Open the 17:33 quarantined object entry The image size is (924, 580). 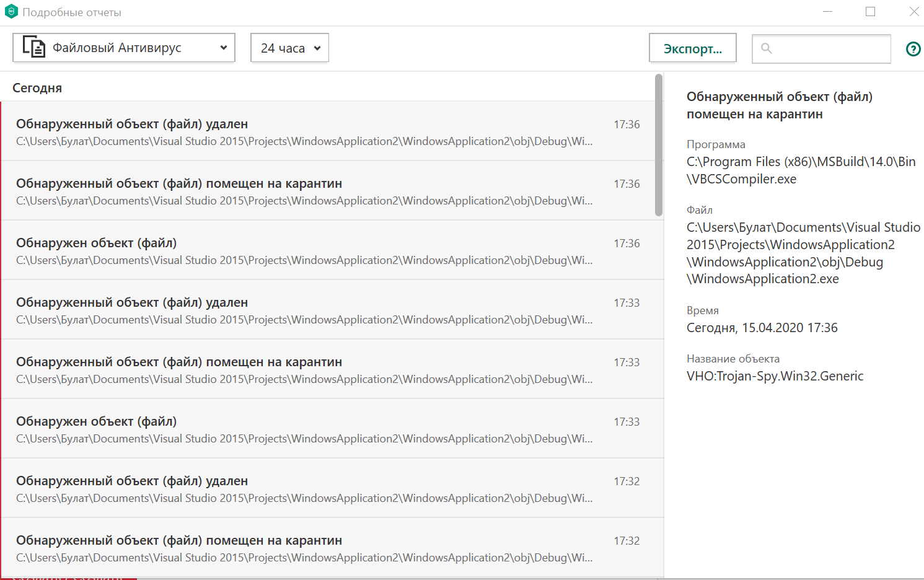coord(328,369)
